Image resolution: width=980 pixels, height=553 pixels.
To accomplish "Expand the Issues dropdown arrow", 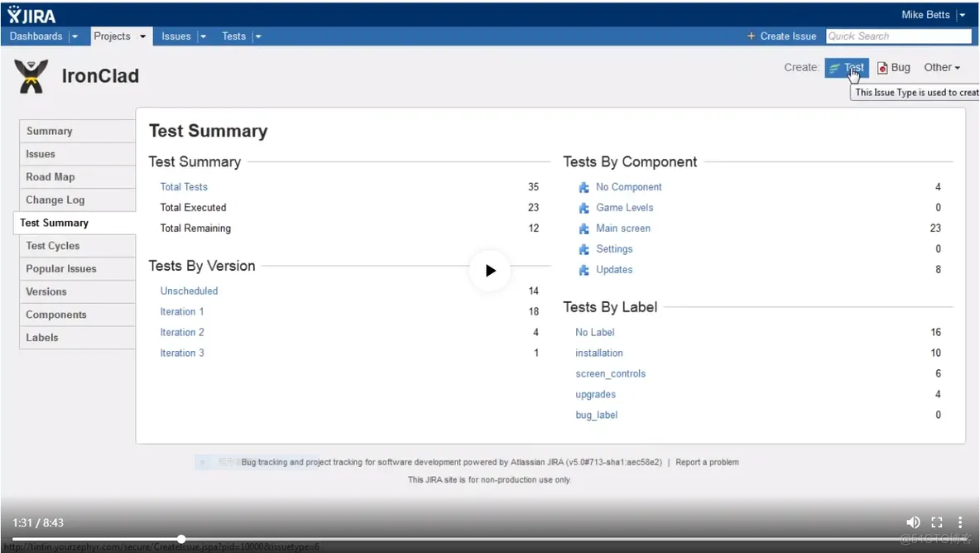I will (x=203, y=36).
